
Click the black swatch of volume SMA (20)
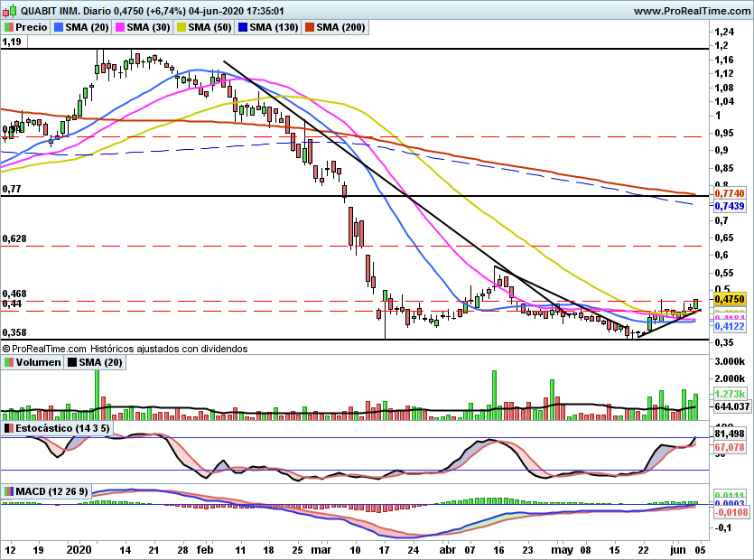click(x=72, y=362)
